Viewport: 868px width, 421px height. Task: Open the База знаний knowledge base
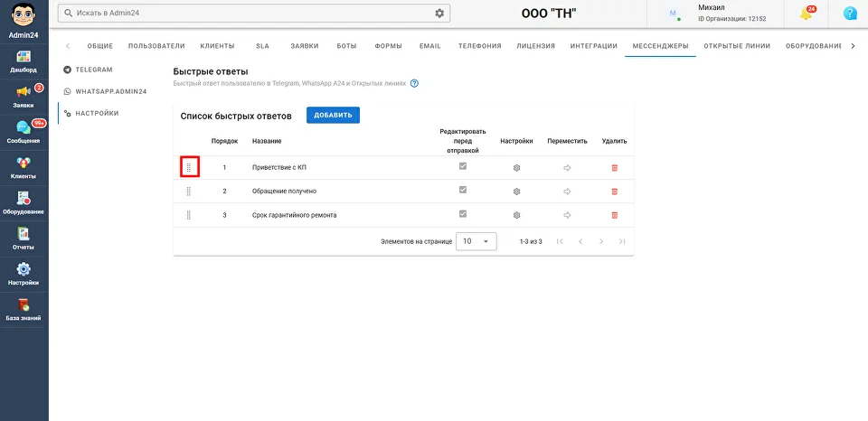pyautogui.click(x=24, y=308)
